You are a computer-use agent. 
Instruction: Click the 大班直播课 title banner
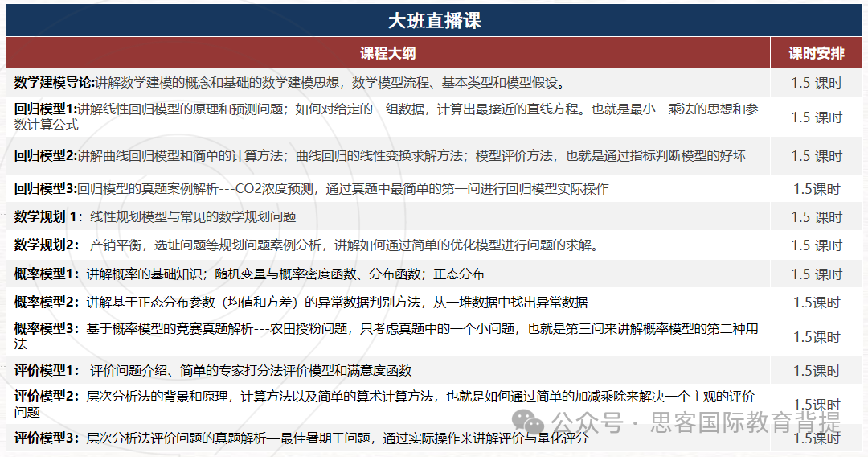[x=434, y=20]
